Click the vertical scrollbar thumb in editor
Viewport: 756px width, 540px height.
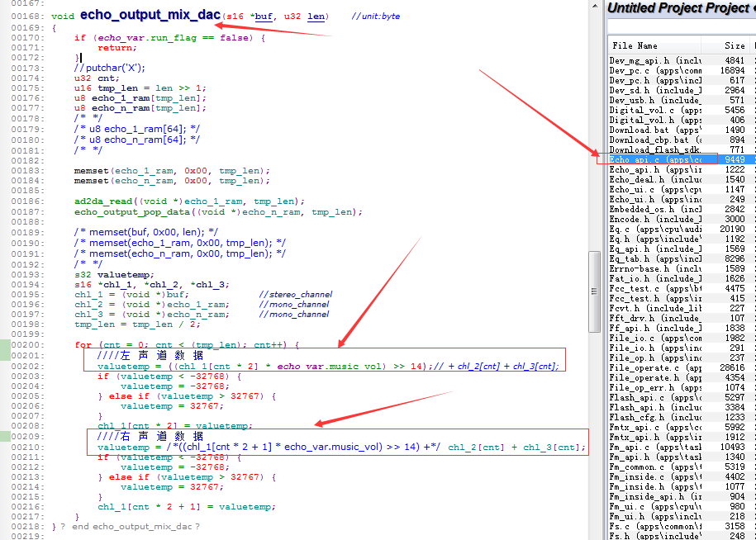595,291
